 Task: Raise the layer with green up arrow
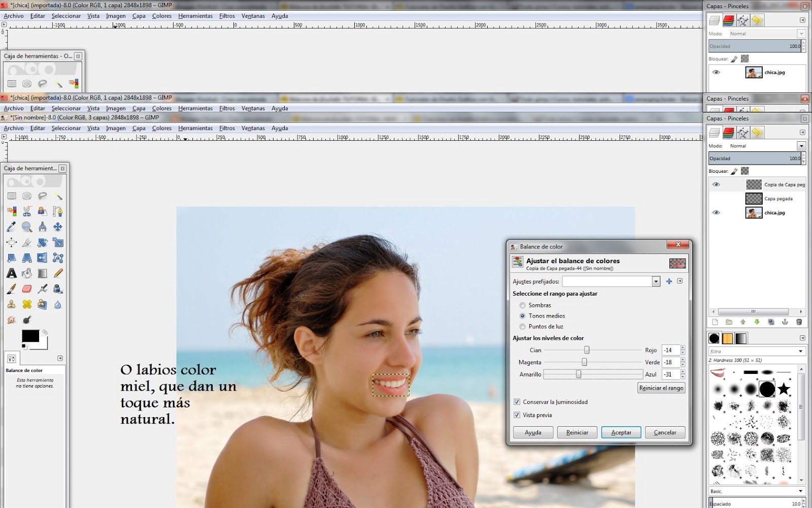coord(743,322)
